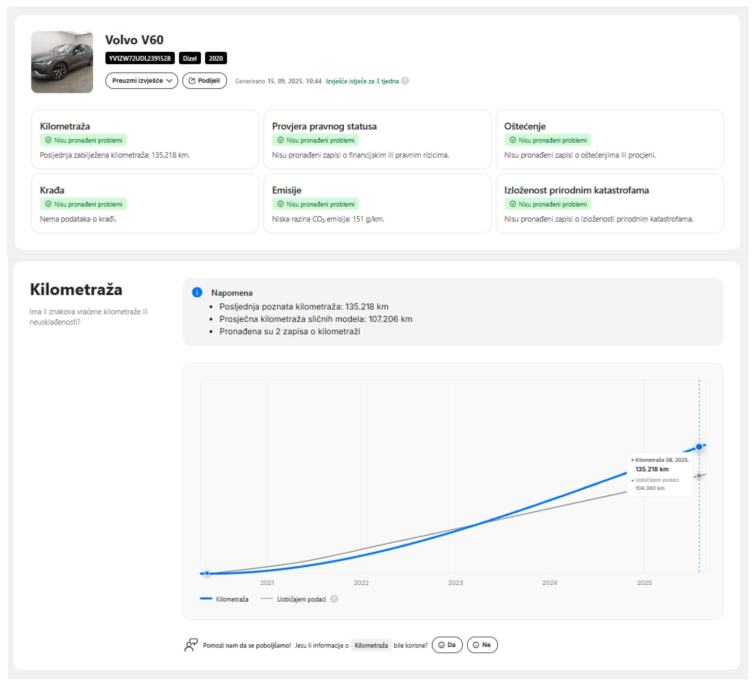Answer Da to the feedback question
The width and height of the screenshot is (756, 690).
coord(448,645)
